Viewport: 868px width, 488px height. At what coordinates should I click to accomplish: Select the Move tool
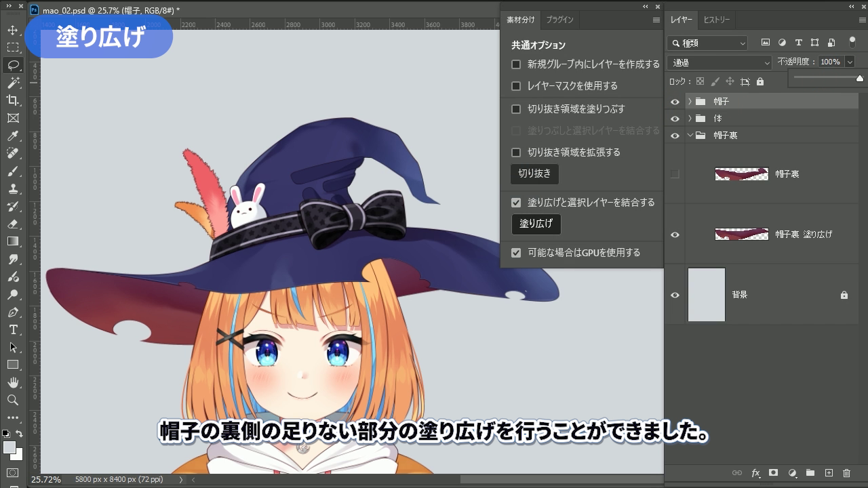coord(13,30)
